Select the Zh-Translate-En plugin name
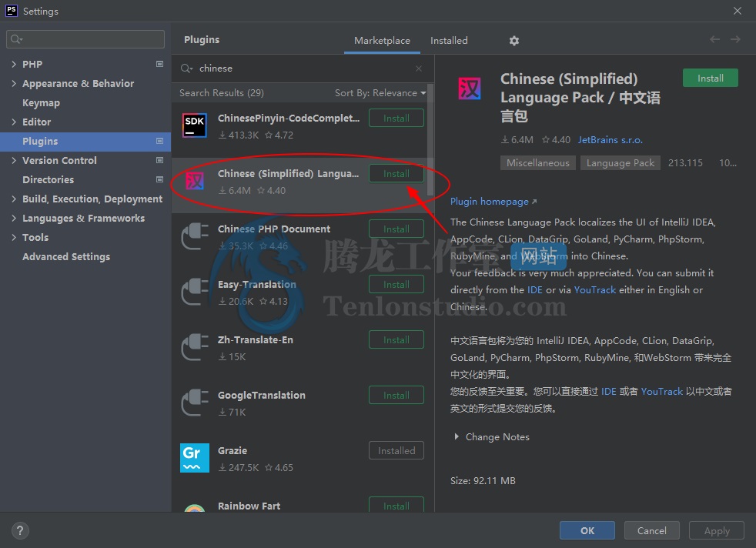 (x=255, y=339)
